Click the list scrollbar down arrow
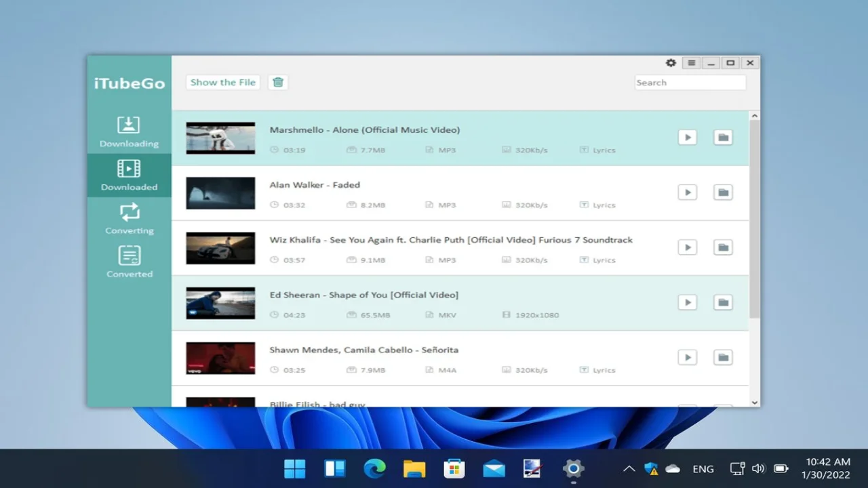The height and width of the screenshot is (488, 868). pos(755,403)
